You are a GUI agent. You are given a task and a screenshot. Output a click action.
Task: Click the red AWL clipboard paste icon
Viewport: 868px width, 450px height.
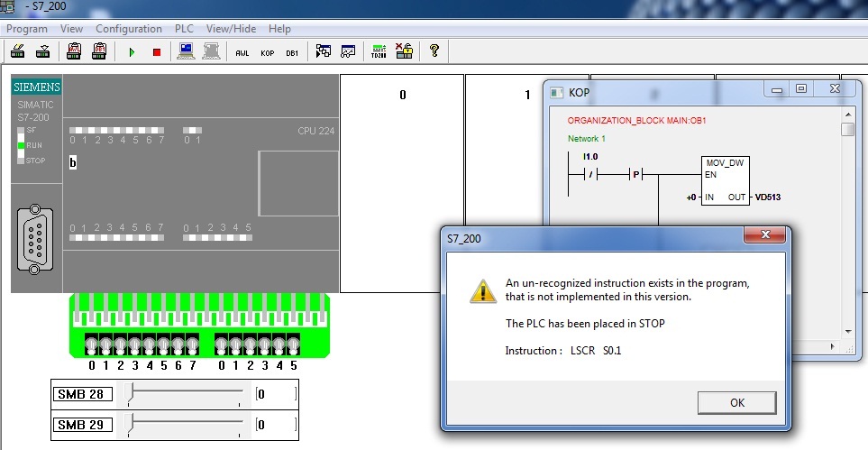click(x=74, y=51)
